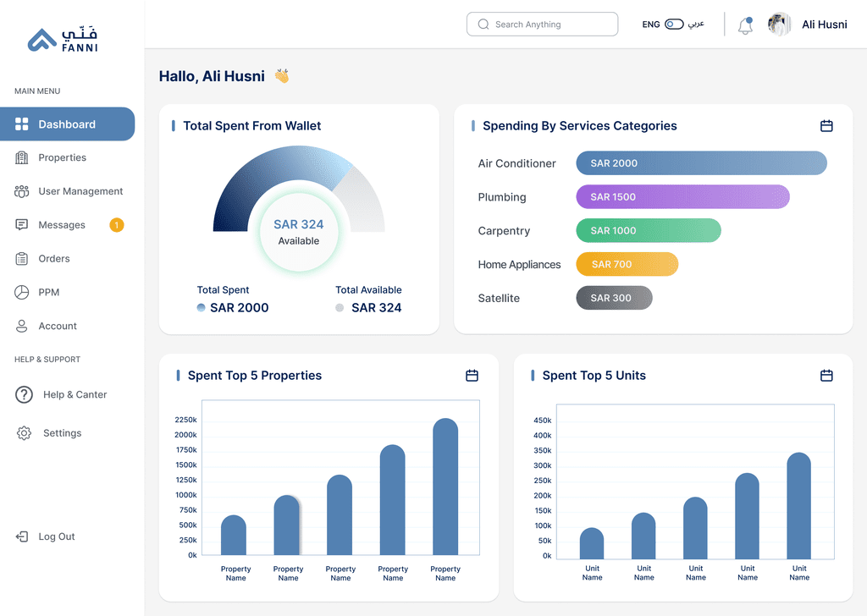
Task: Click the Orders clipboard icon
Action: 21,259
